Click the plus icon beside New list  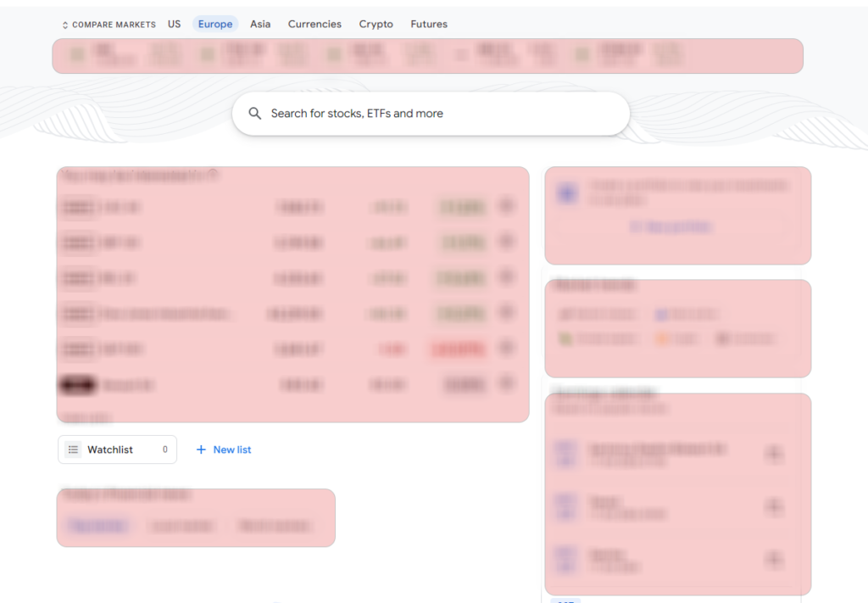201,449
